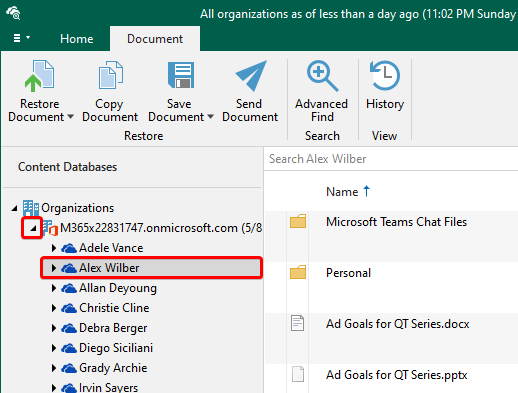Select the Organizations root label
Image resolution: width=518 pixels, height=393 pixels.
tap(78, 208)
